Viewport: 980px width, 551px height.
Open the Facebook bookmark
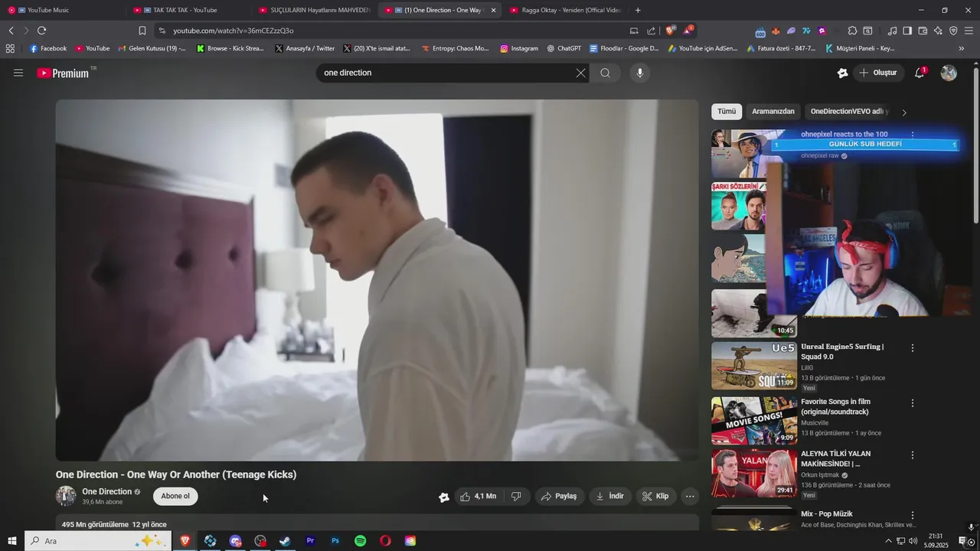(48, 48)
